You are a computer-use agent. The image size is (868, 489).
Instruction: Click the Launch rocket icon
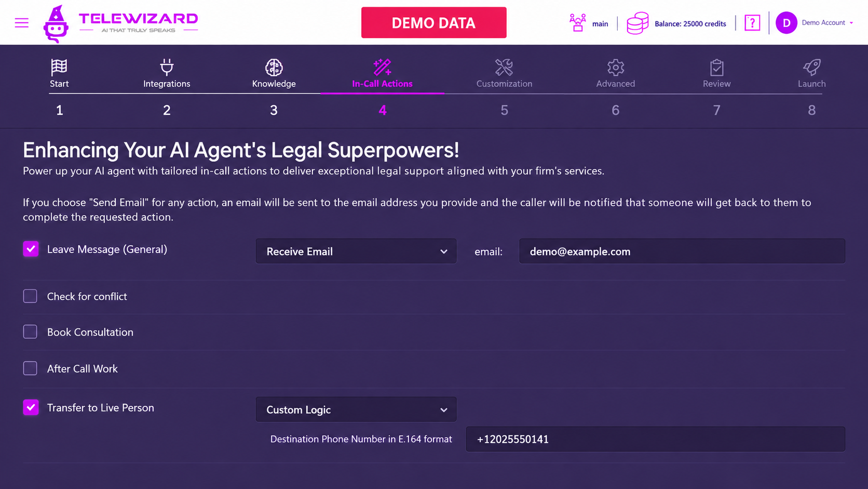pyautogui.click(x=812, y=67)
